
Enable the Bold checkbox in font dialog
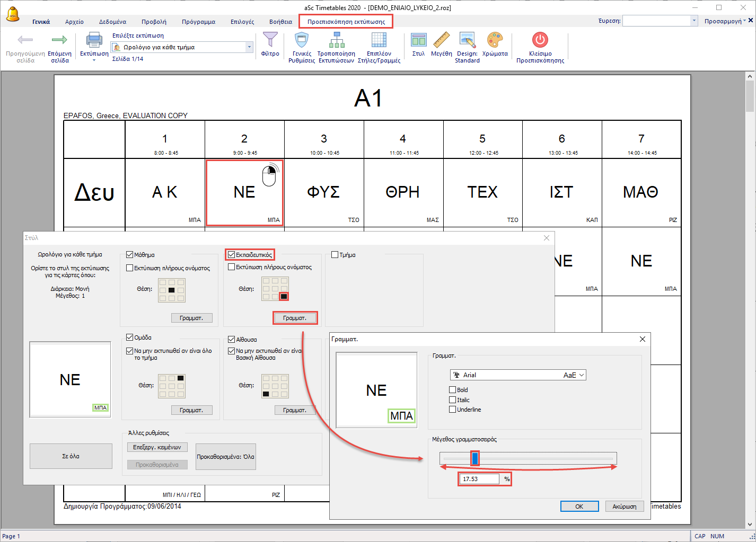coord(453,390)
